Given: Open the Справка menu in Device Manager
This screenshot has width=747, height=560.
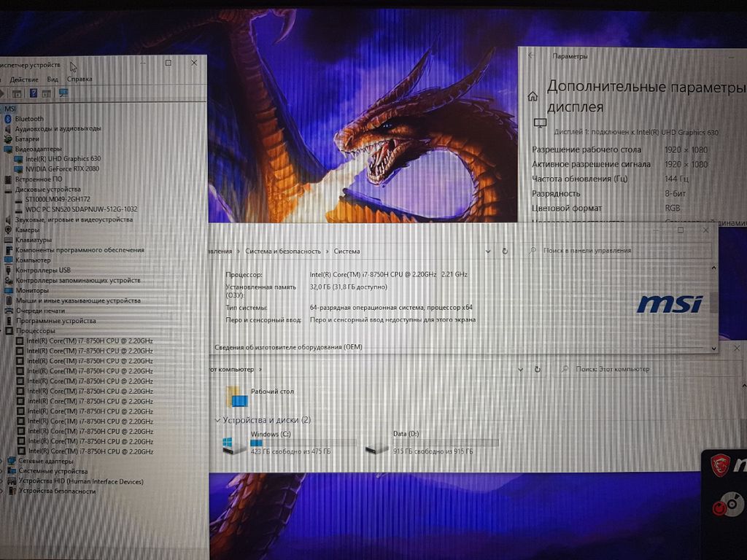Looking at the screenshot, I should pos(80,79).
